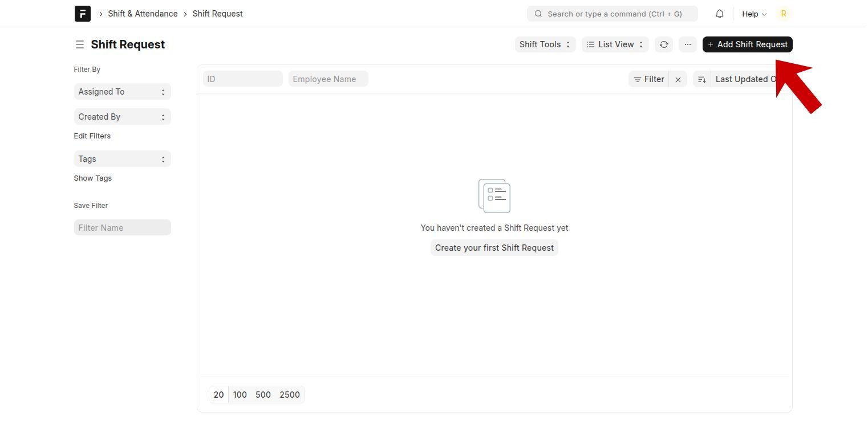Click the Save Filter label
The height and width of the screenshot is (445, 868).
coord(91,206)
